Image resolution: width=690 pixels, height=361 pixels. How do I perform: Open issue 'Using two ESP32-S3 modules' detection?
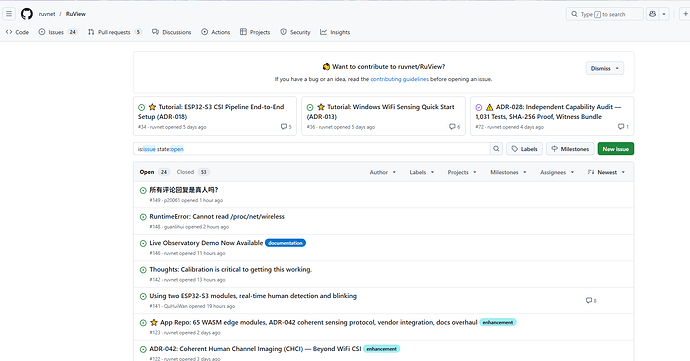(253, 296)
